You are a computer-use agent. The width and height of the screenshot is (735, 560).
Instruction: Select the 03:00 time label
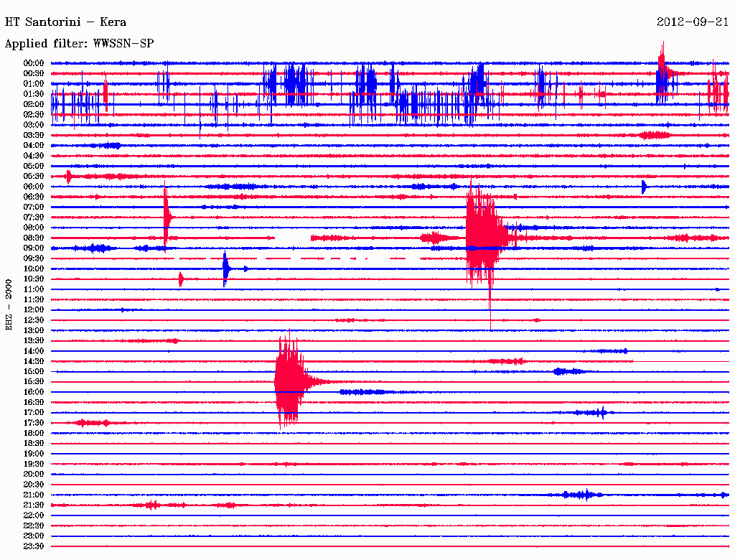click(x=34, y=125)
